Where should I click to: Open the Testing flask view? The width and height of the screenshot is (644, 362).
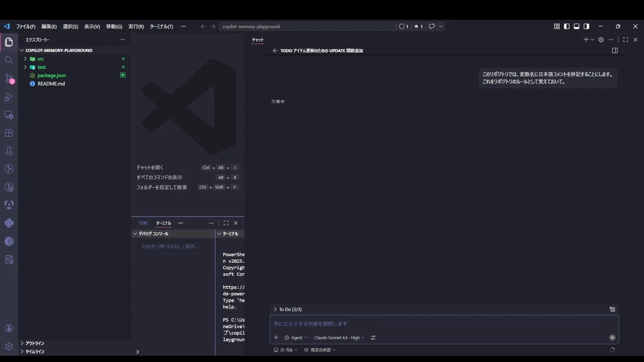(9, 151)
